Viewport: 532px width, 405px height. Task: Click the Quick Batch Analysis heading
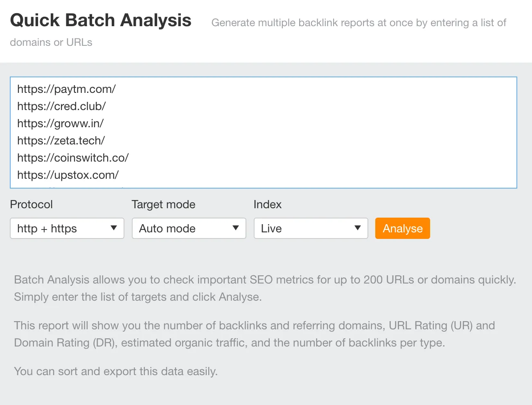point(101,20)
